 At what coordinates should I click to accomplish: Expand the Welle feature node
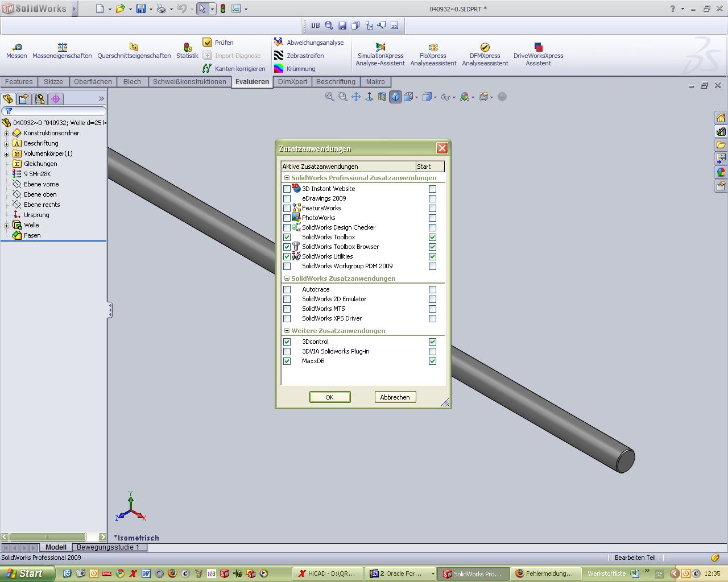tap(7, 226)
